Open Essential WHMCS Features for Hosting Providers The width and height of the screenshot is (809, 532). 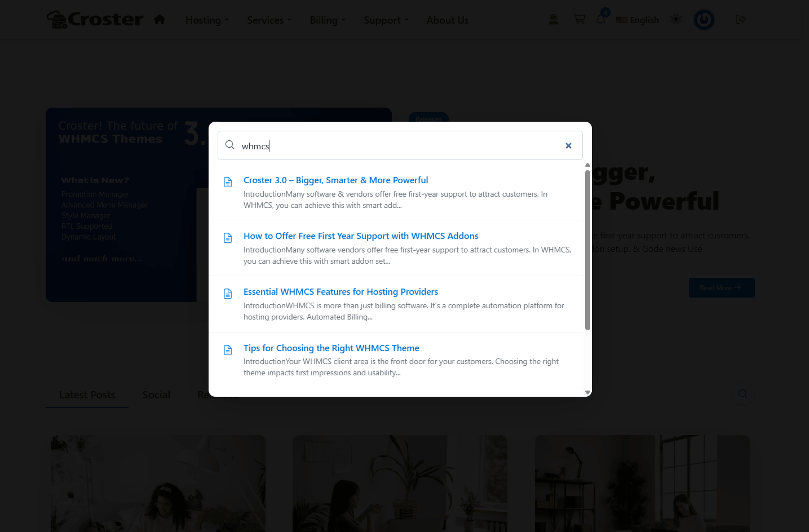click(x=341, y=292)
